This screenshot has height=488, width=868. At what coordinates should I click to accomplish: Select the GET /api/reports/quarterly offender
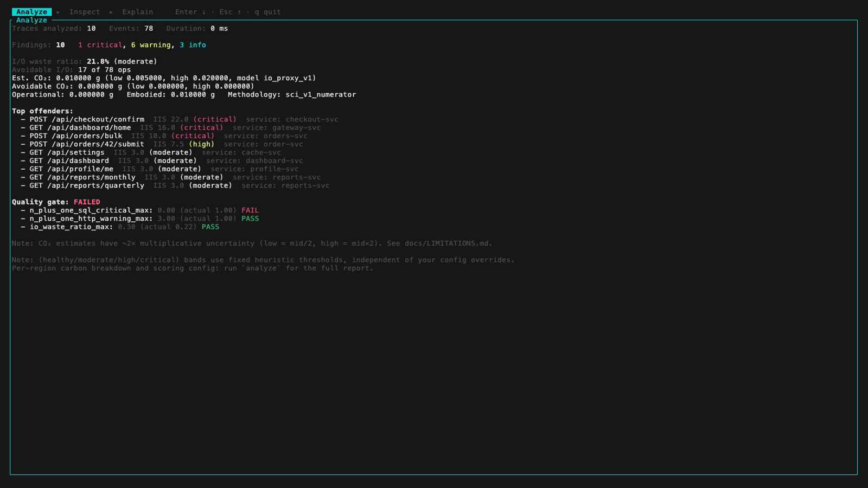(x=175, y=185)
